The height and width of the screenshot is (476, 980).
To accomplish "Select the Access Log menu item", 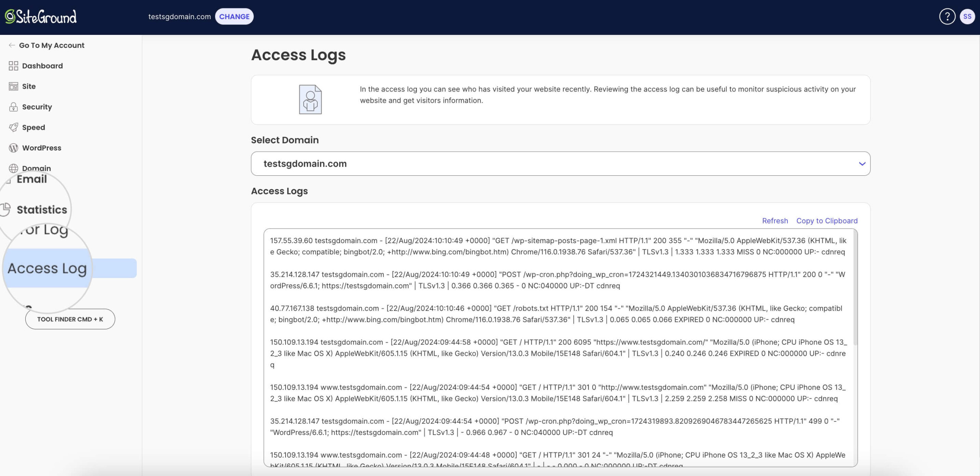I will (x=47, y=268).
